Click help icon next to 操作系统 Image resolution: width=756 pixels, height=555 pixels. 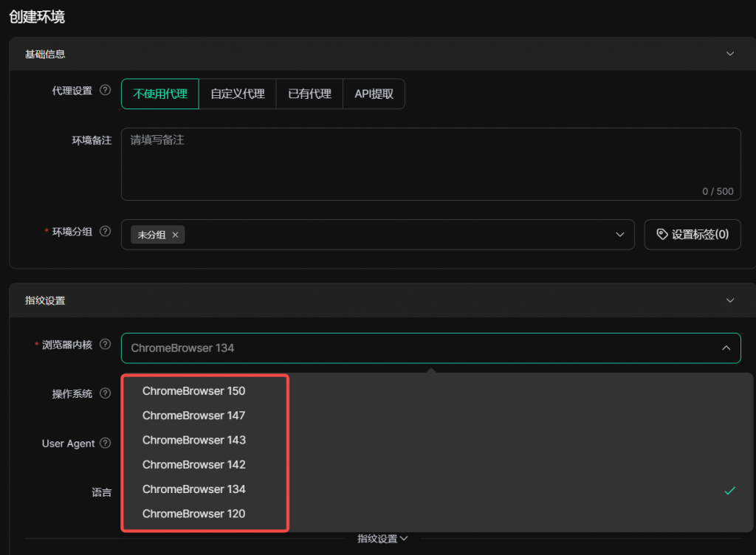[x=105, y=393]
